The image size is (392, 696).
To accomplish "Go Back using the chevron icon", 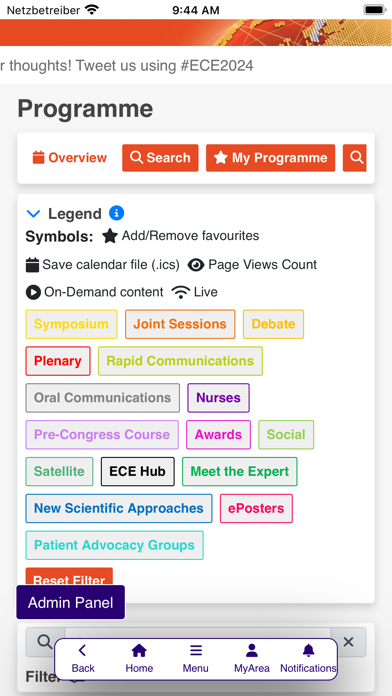I will [82, 651].
